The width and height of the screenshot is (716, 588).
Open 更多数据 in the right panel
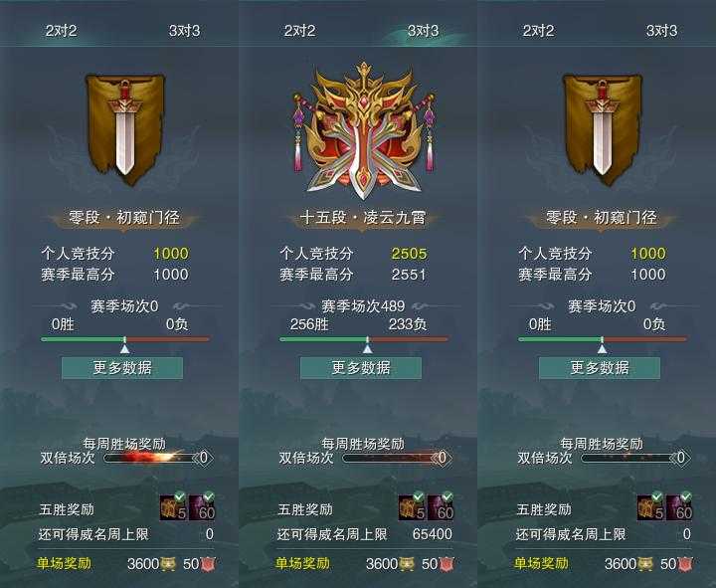tap(600, 368)
